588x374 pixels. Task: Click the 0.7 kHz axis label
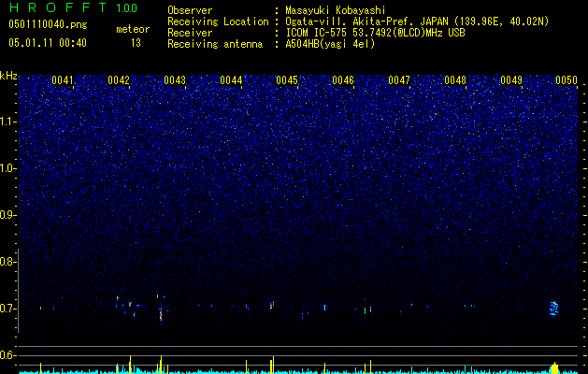[x=7, y=309]
